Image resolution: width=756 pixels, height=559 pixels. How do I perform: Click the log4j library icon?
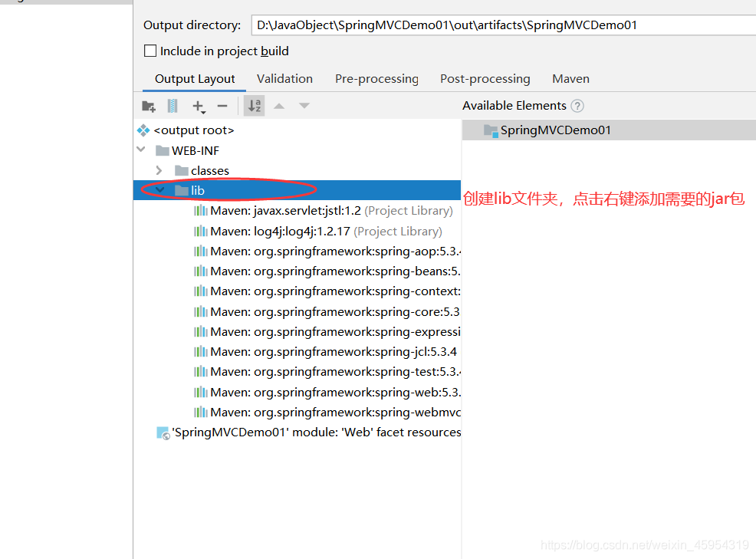(201, 232)
